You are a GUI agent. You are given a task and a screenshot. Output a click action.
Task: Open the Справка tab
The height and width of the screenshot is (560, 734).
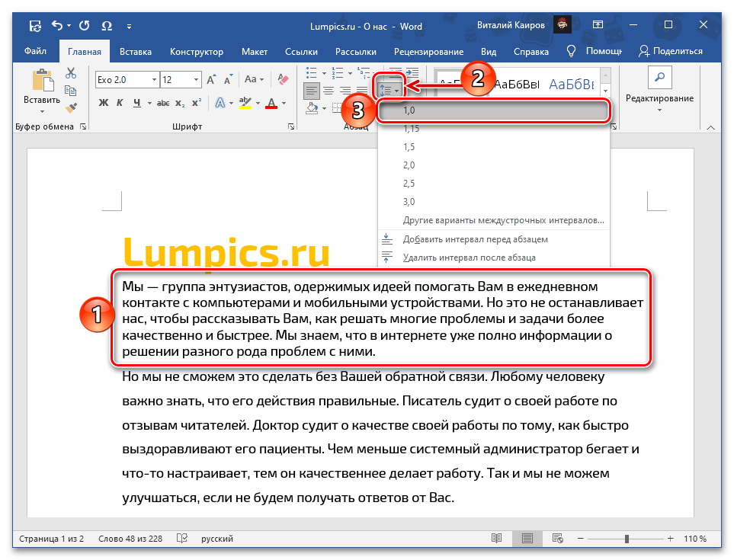click(x=530, y=52)
